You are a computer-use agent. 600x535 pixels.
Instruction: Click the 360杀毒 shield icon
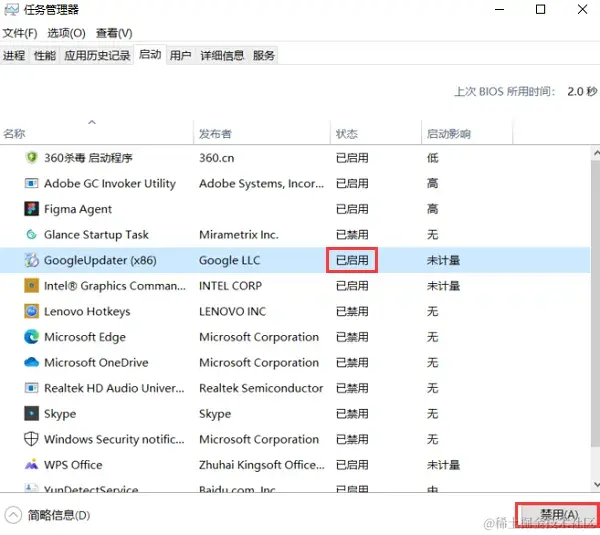click(31, 157)
